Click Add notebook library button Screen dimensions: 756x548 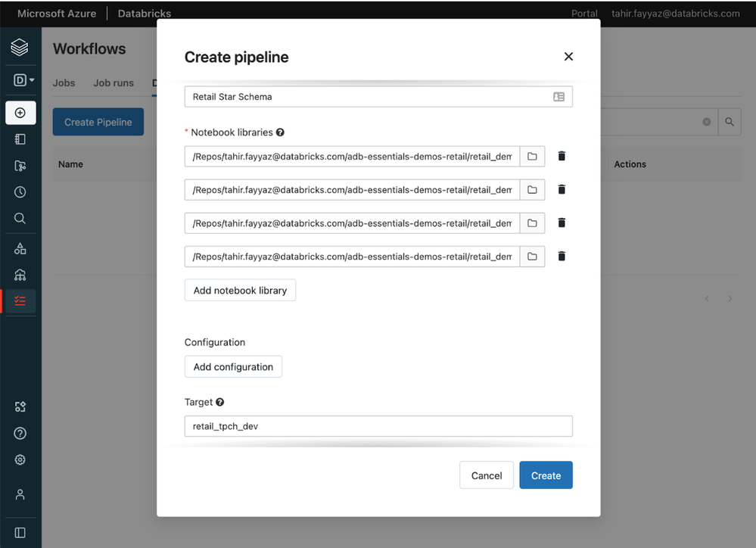(240, 290)
